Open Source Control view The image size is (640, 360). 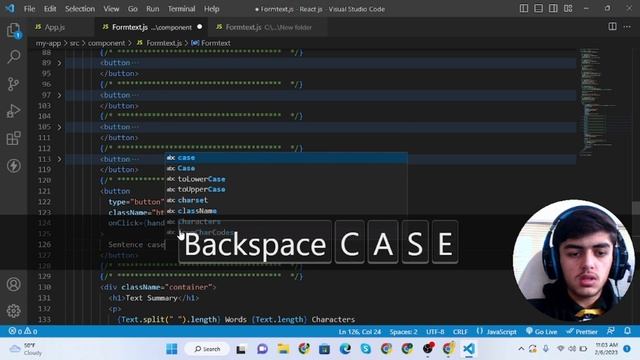click(x=13, y=84)
